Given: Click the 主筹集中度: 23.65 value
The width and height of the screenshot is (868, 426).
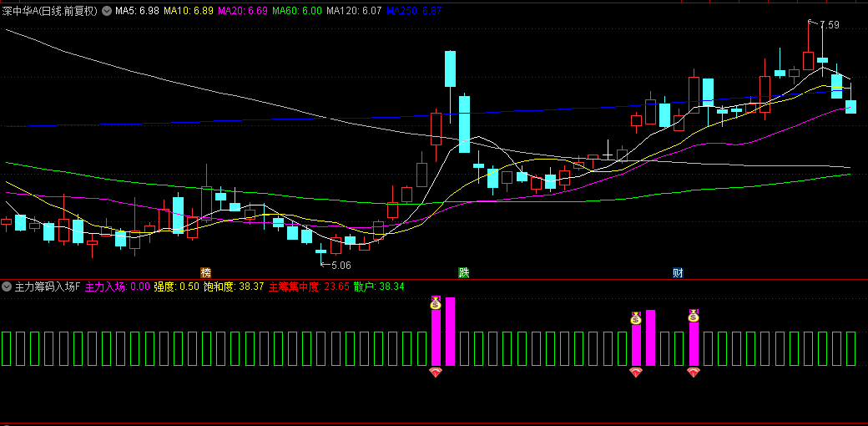Looking at the screenshot, I should click(309, 287).
